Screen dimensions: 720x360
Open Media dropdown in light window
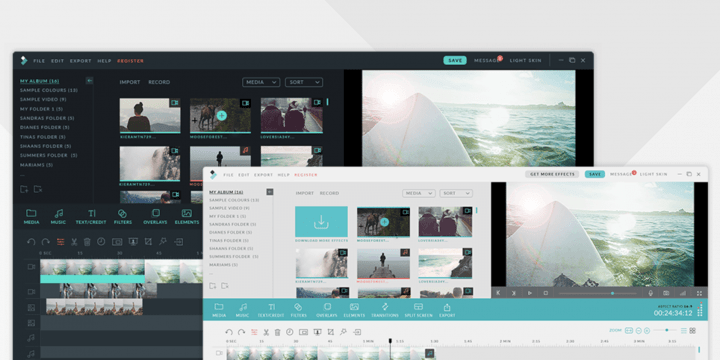419,193
